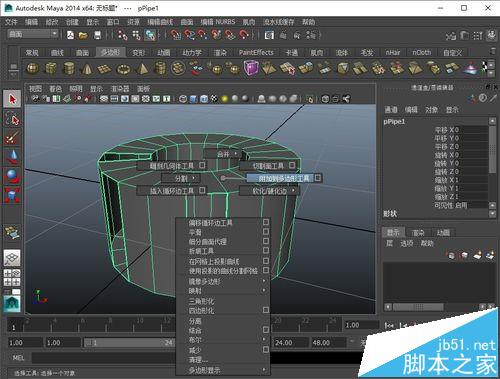500x379 pixels.
Task: Click the playback range slider bar
Action: (x=129, y=342)
